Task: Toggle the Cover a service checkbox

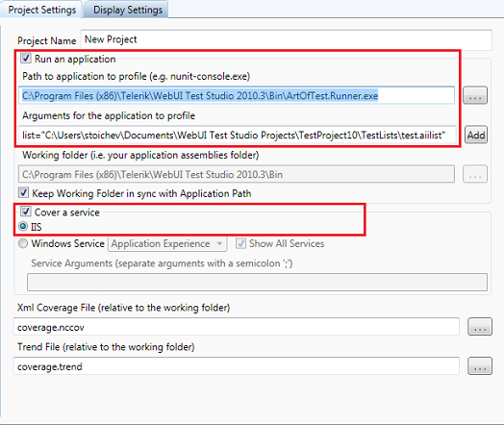Action: (26, 212)
